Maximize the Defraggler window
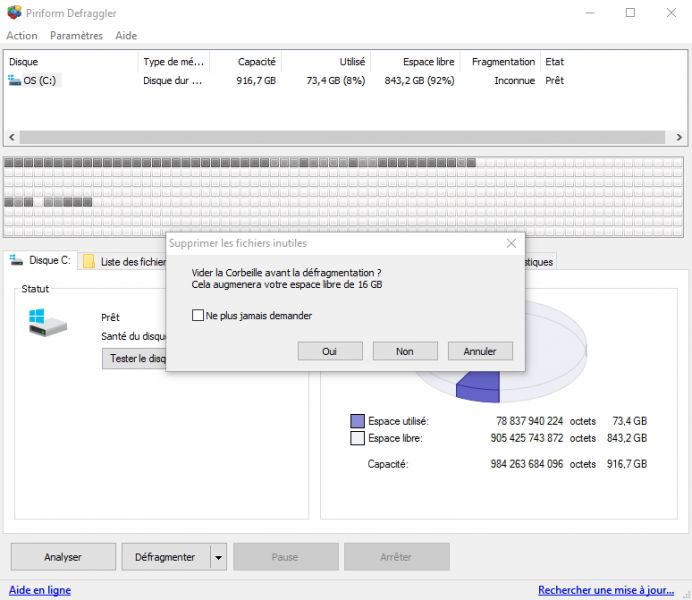Image resolution: width=692 pixels, height=600 pixels. [x=631, y=13]
